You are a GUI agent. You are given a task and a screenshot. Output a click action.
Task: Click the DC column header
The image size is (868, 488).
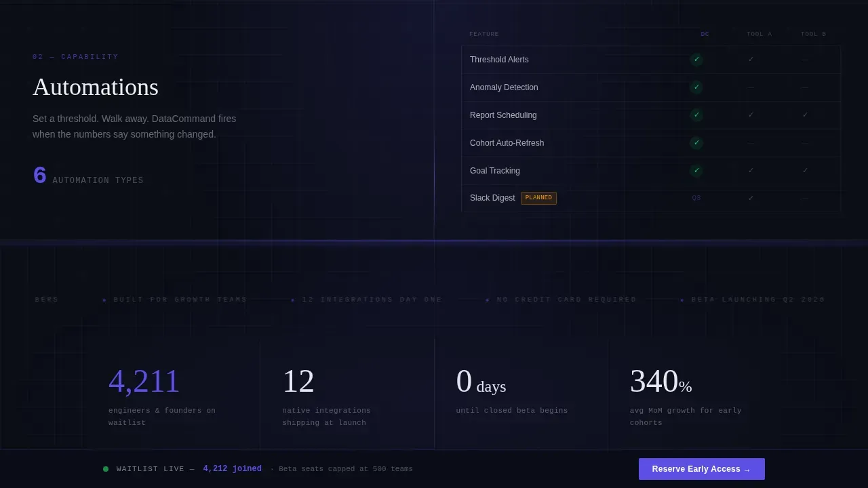click(705, 35)
